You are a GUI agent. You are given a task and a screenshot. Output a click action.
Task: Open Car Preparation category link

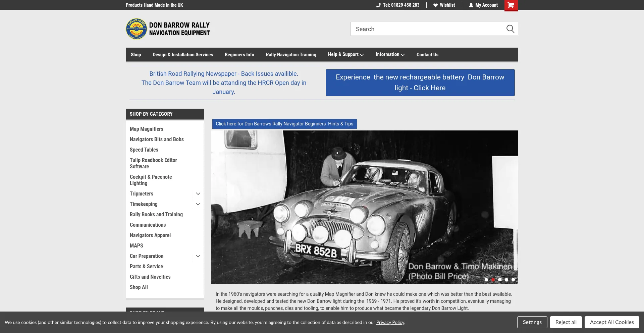pos(147,256)
